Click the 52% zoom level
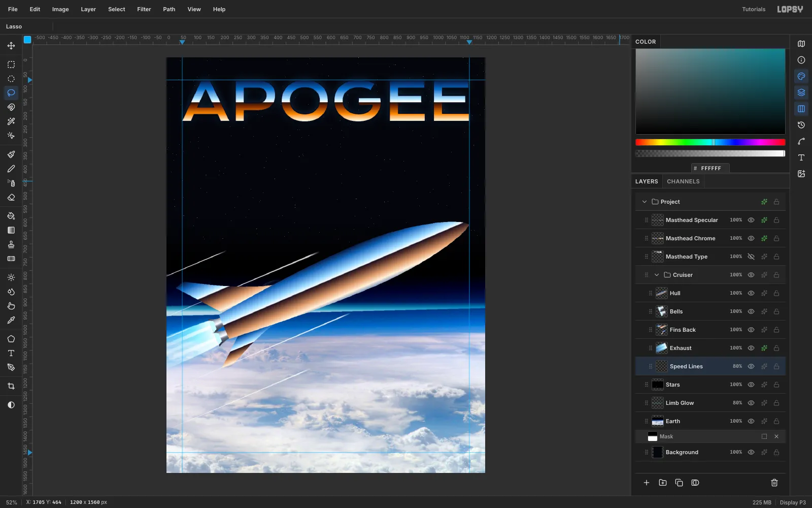812x508 pixels. coord(11,502)
